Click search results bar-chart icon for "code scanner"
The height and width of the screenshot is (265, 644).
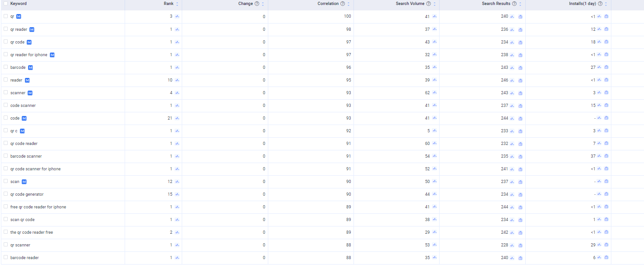520,106
